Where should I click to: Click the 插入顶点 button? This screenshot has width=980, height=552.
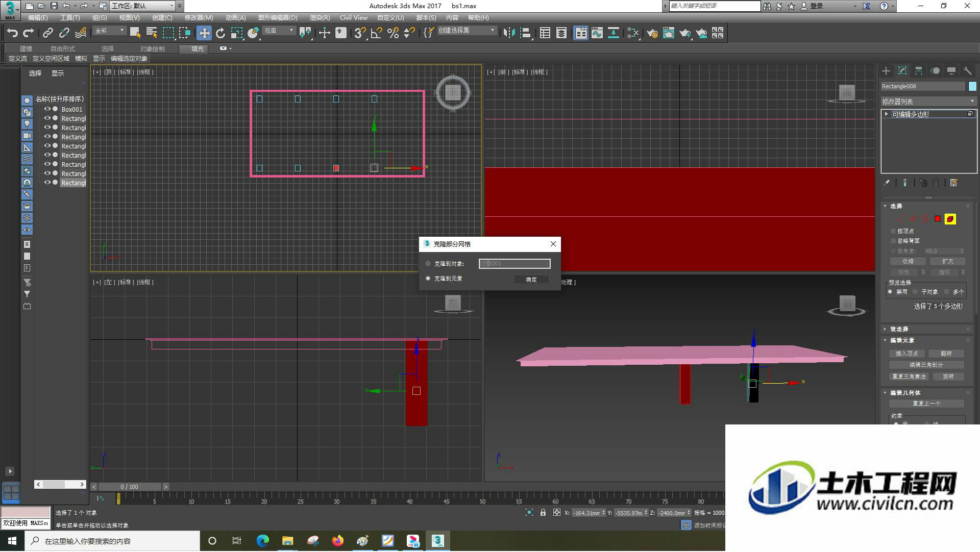[x=906, y=354]
